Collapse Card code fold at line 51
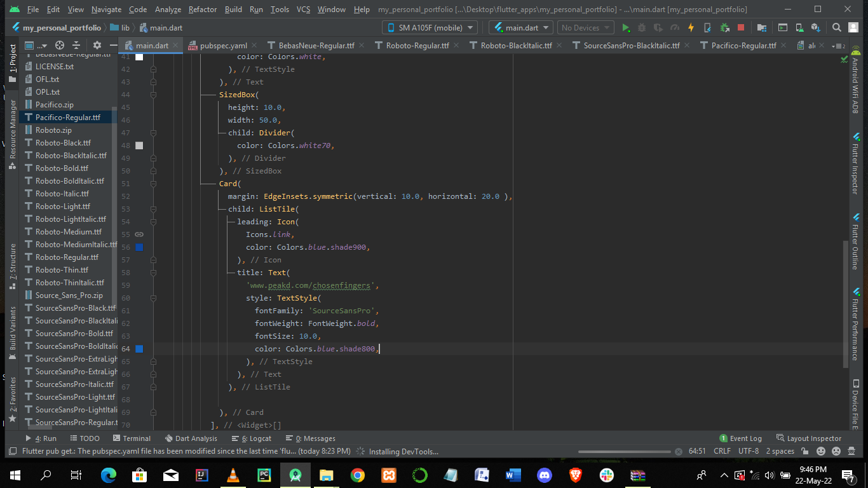The image size is (868, 488). click(x=153, y=184)
